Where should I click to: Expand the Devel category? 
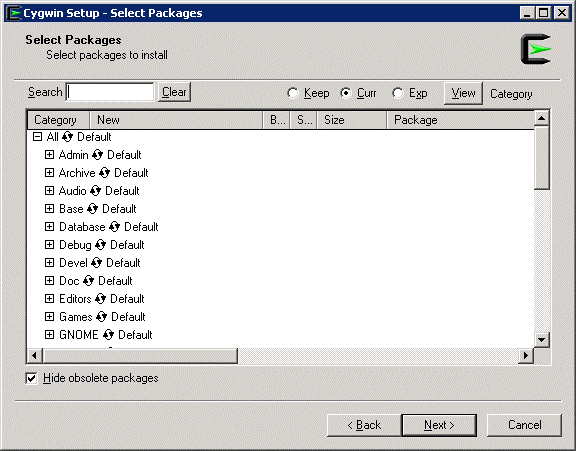49,263
